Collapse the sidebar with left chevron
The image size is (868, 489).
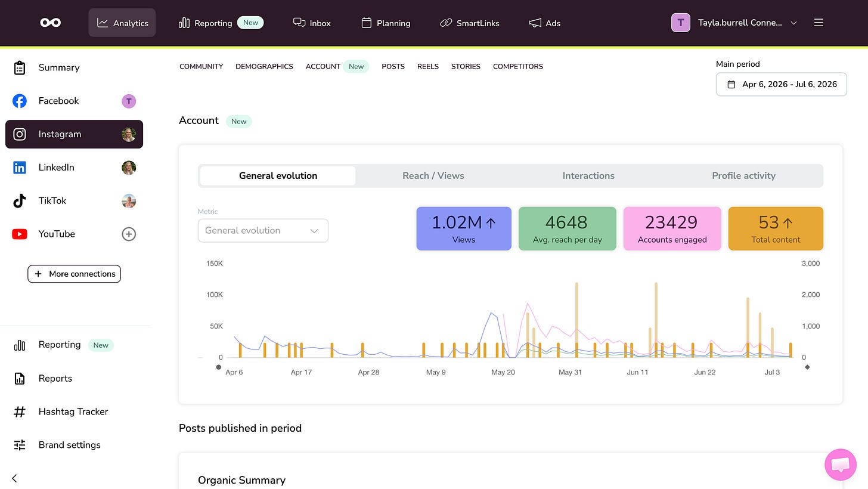[x=15, y=478]
